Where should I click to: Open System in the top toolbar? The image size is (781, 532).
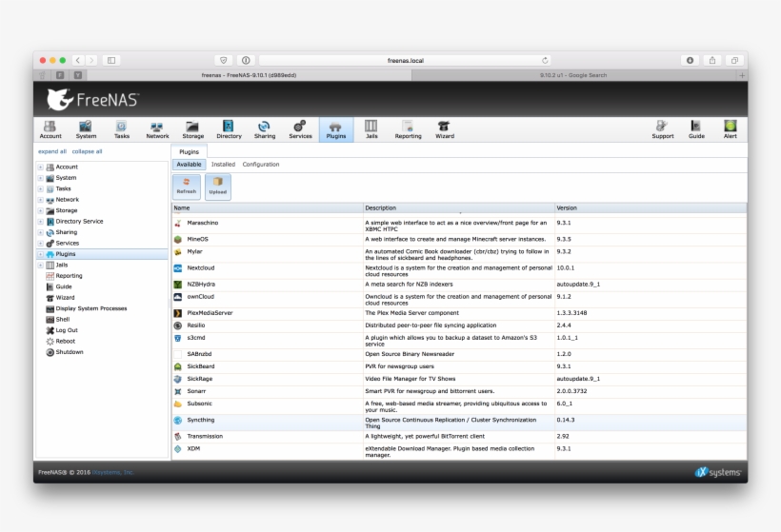click(x=86, y=129)
